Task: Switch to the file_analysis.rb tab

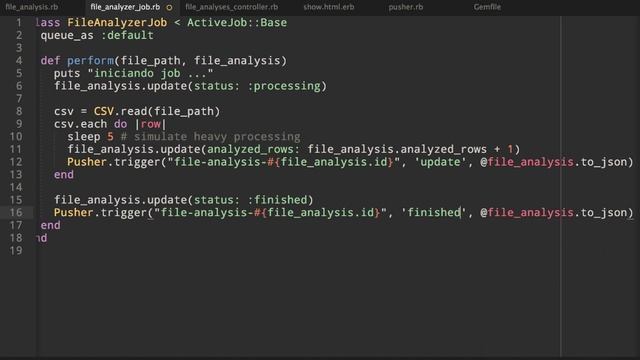Action: pyautogui.click(x=31, y=7)
